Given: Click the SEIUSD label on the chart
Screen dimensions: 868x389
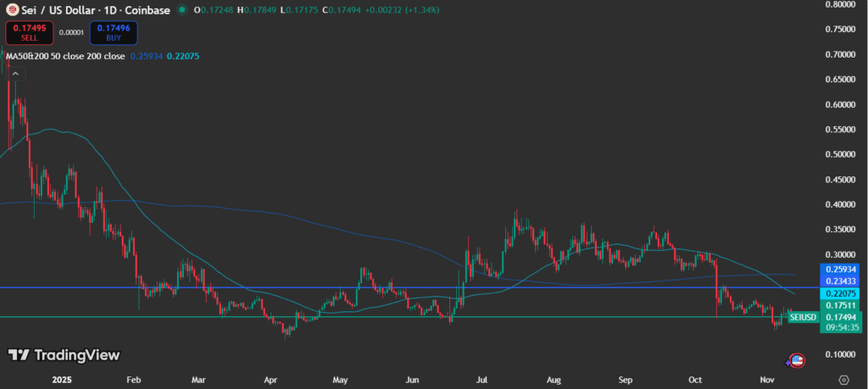Looking at the screenshot, I should (x=803, y=317).
